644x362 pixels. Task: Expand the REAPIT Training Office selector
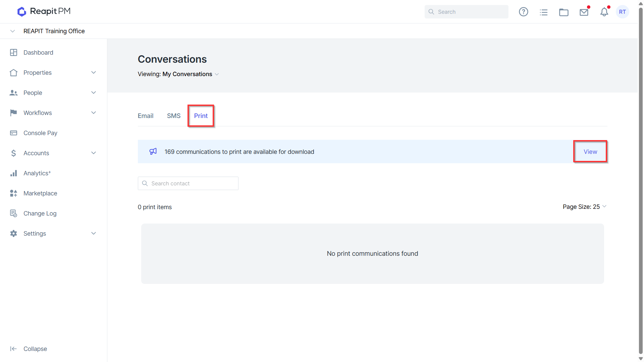point(13,31)
